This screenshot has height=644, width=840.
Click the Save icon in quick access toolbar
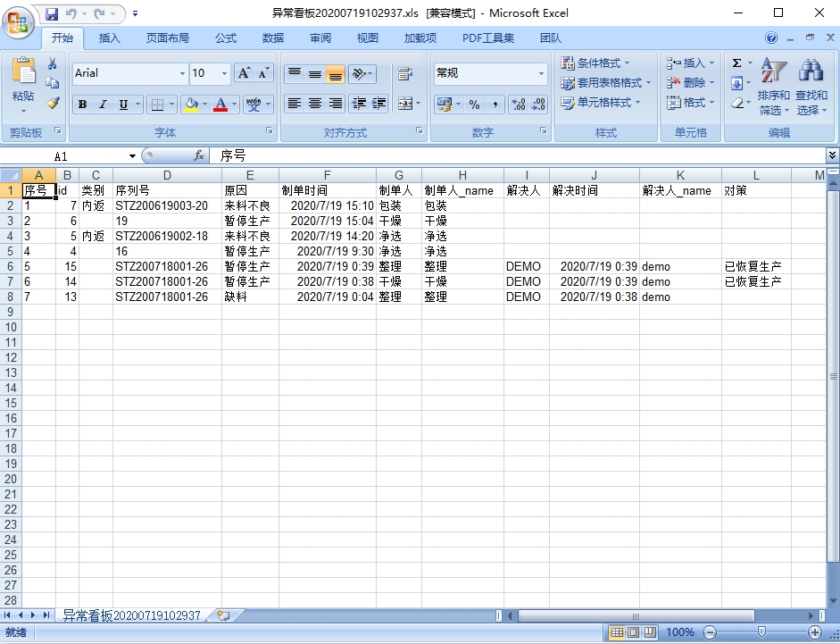(x=51, y=13)
